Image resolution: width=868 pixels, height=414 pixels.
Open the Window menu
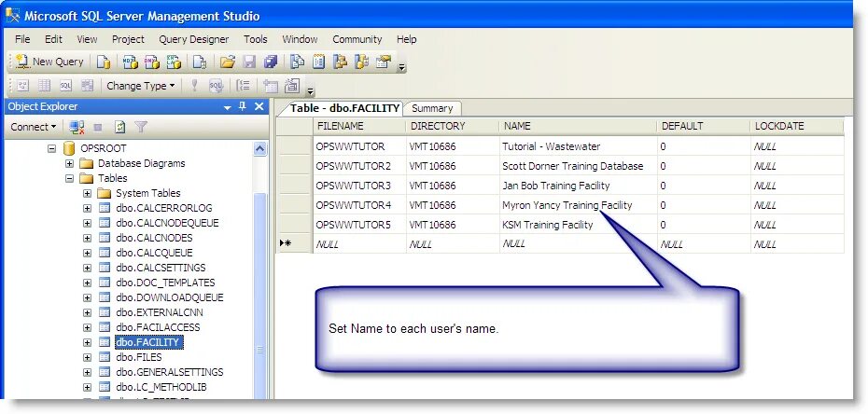click(300, 39)
